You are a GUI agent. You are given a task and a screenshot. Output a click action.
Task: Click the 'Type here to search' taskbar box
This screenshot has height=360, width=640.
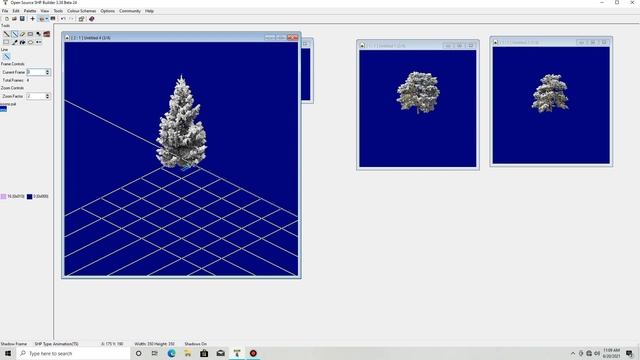pyautogui.click(x=74, y=353)
